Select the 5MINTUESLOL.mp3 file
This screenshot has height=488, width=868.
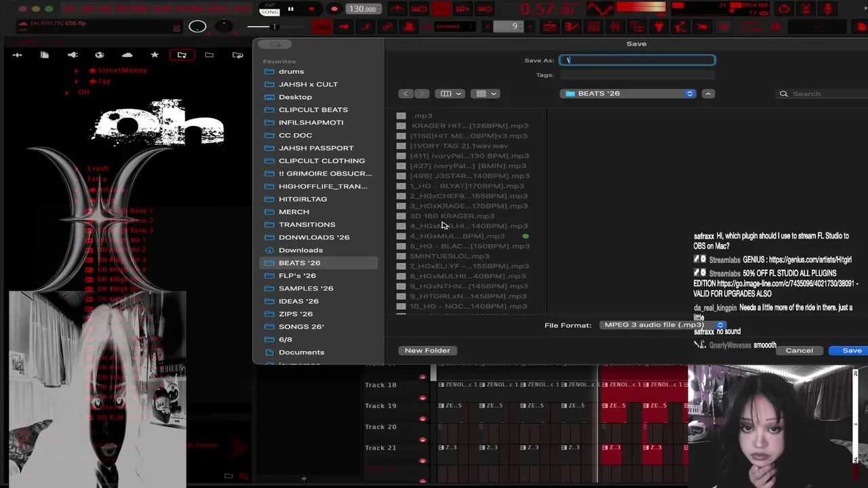point(449,256)
